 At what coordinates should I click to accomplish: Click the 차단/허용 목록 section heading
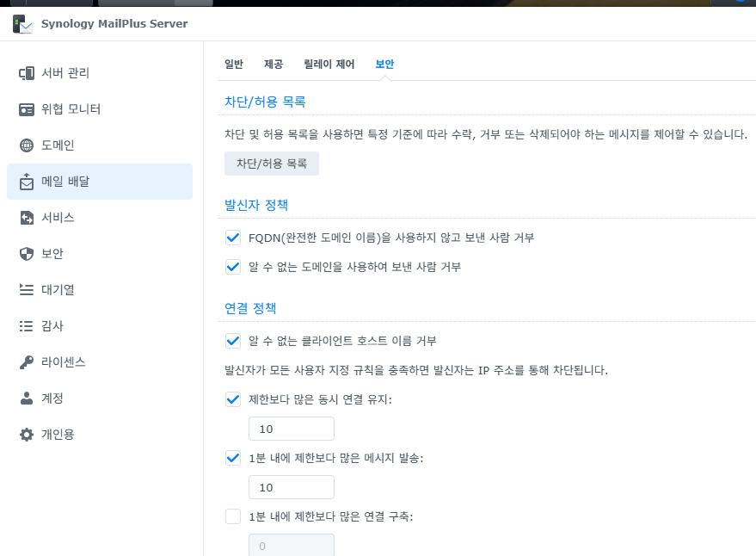click(265, 102)
